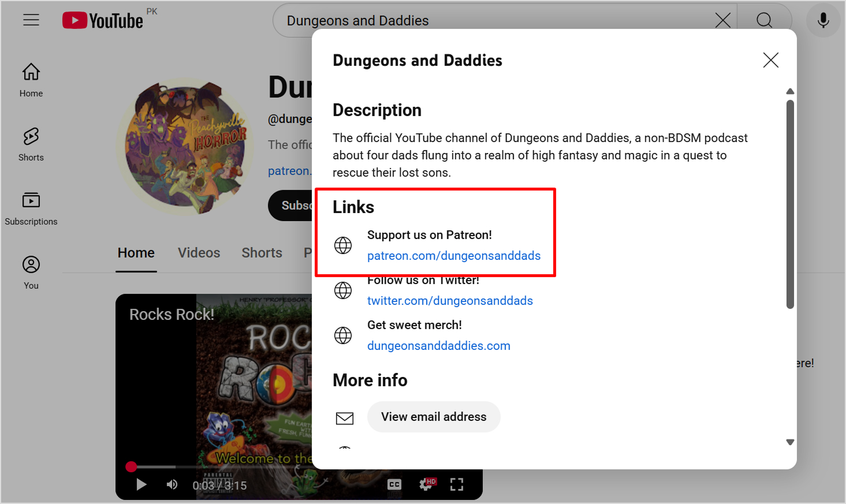The width and height of the screenshot is (846, 504).
Task: Click the More info heading
Action: [x=370, y=380]
